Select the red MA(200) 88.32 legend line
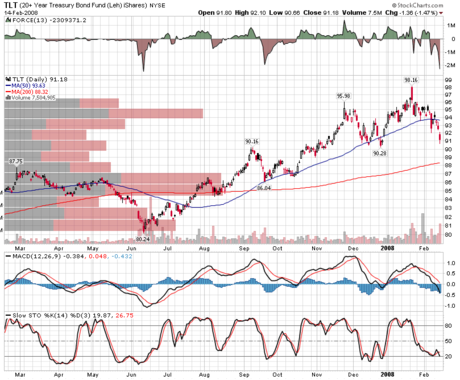This screenshot has width=460, height=380. 27,92
